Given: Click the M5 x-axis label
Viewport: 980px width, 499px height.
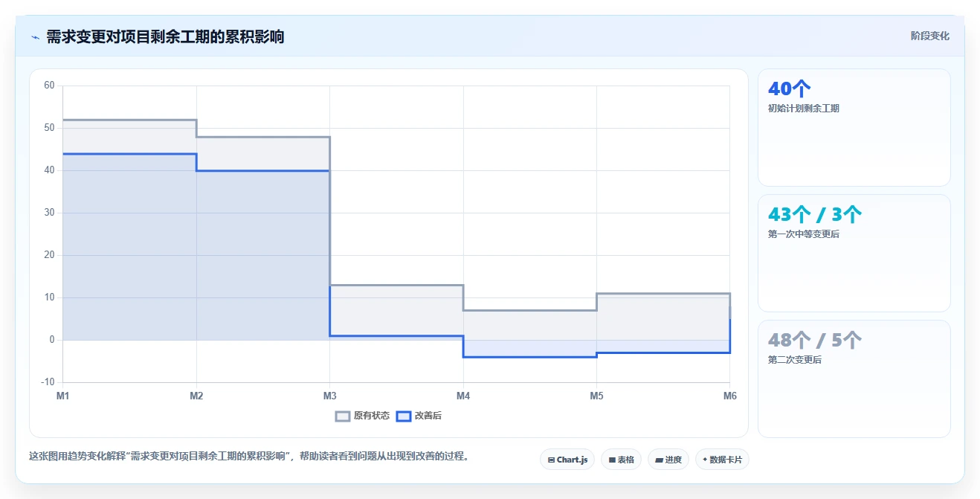Looking at the screenshot, I should tap(596, 396).
